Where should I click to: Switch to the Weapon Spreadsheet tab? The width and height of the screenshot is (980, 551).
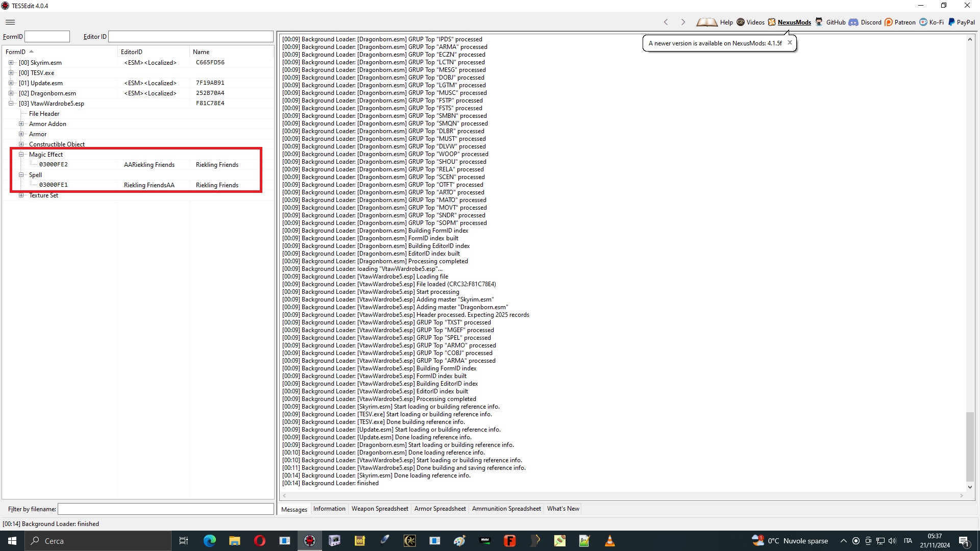coord(380,509)
